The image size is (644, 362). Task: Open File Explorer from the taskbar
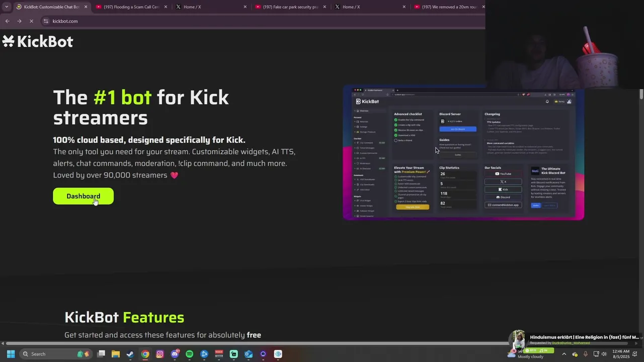point(116,354)
